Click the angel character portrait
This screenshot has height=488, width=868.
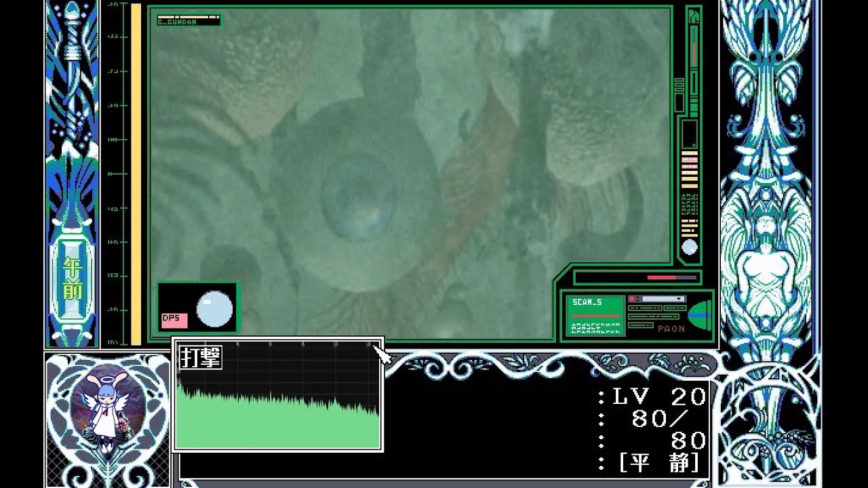point(107,411)
